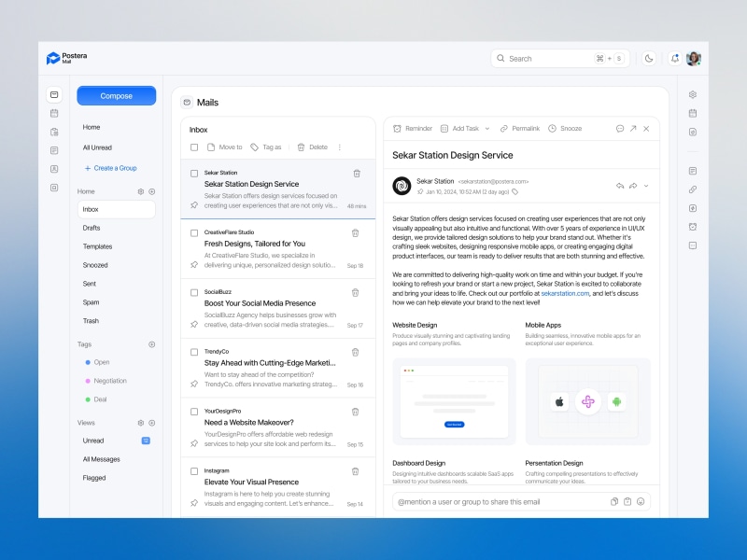Image resolution: width=747 pixels, height=560 pixels.
Task: Filter by the blue Open tag
Action: (97, 362)
